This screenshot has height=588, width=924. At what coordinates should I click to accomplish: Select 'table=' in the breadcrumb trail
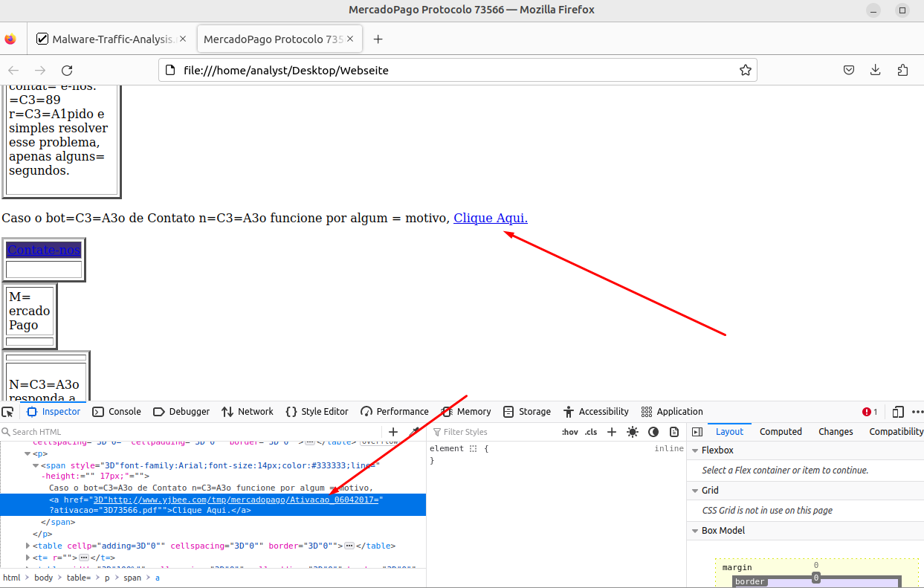pos(79,578)
